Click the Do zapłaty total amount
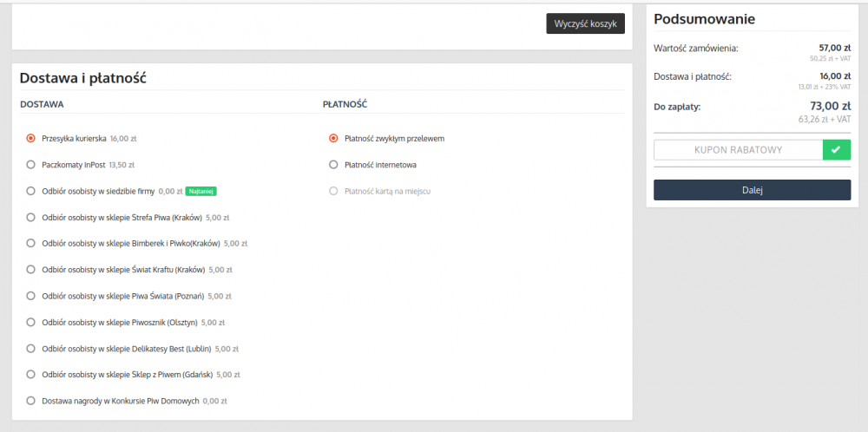The width and height of the screenshot is (868, 432). [829, 106]
